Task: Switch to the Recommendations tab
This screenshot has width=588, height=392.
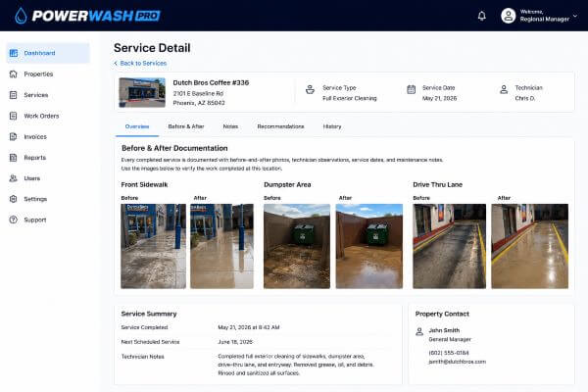Action: click(280, 126)
